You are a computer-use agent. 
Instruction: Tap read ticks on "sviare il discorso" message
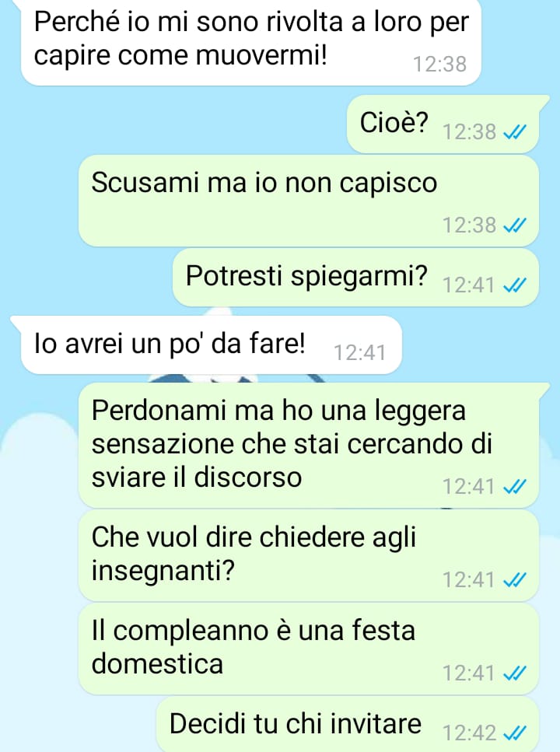point(514,487)
